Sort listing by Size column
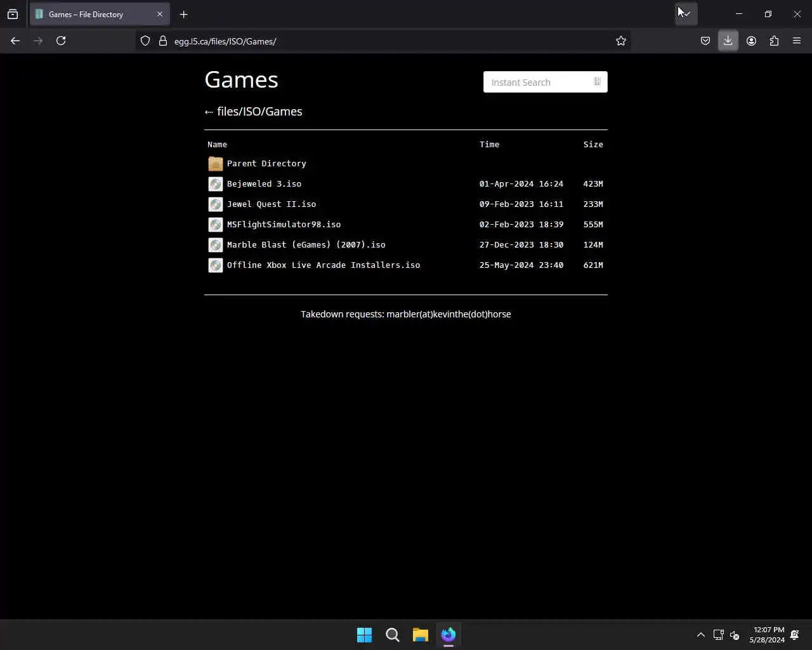Image resolution: width=812 pixels, height=650 pixels. coord(593,144)
